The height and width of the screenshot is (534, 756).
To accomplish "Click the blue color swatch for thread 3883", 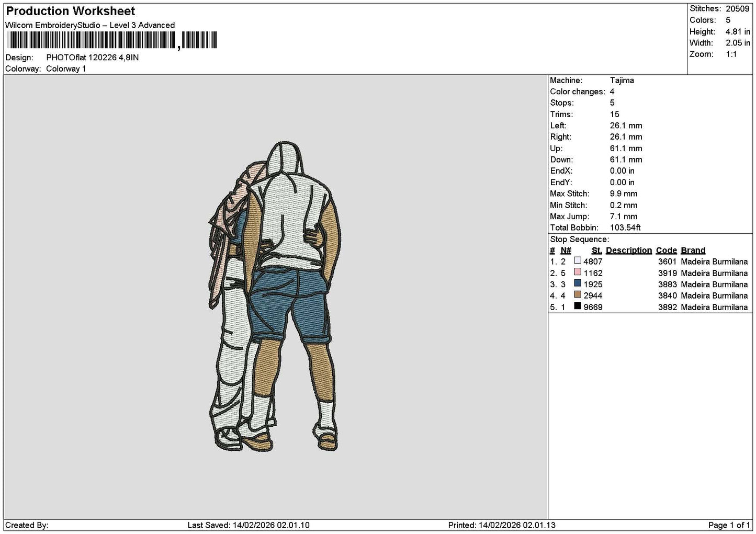I will click(578, 283).
